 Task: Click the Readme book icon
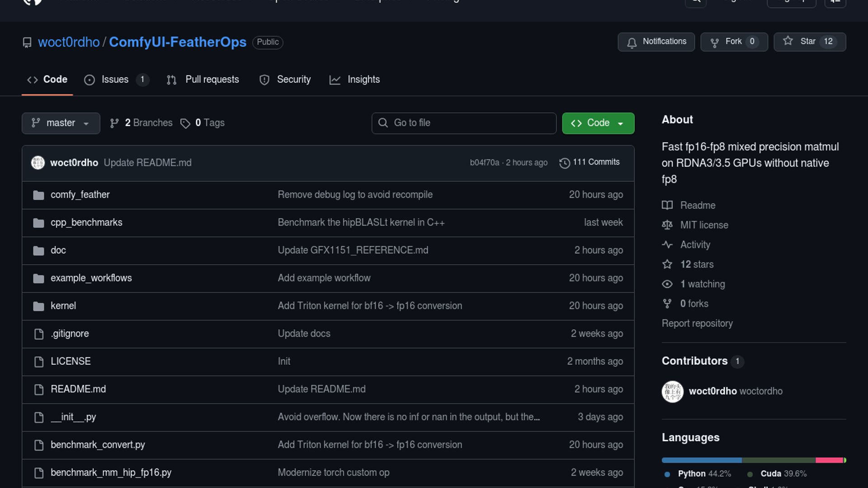pos(667,206)
